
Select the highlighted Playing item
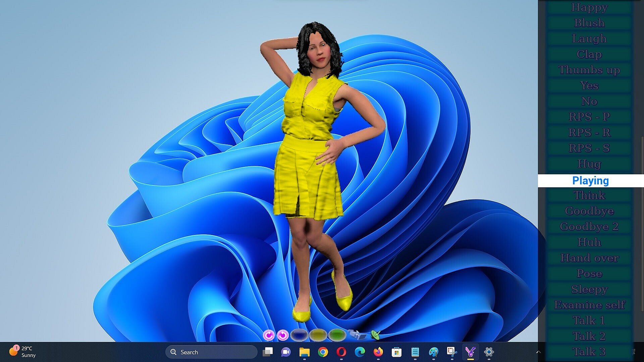pyautogui.click(x=590, y=181)
